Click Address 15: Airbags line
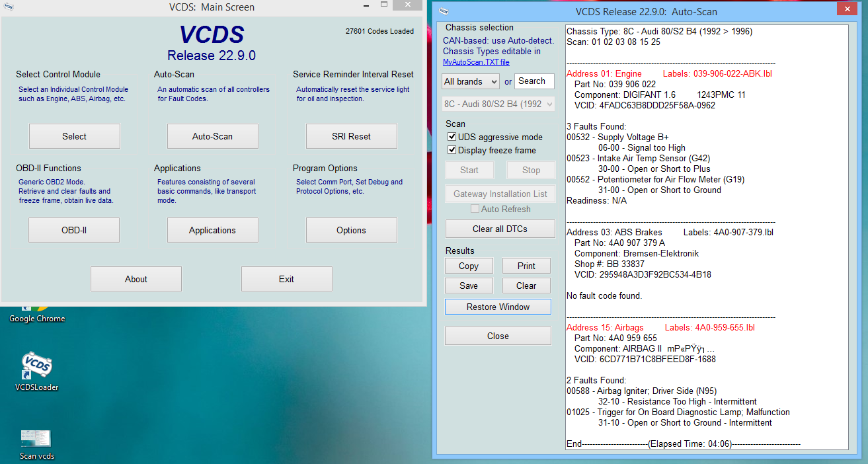 660,327
